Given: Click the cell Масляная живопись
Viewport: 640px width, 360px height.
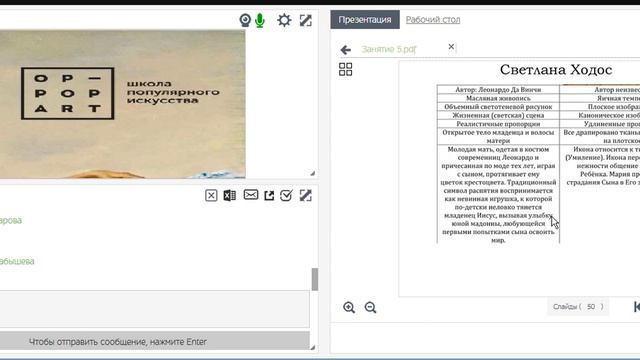Looking at the screenshot, I should 498,98.
